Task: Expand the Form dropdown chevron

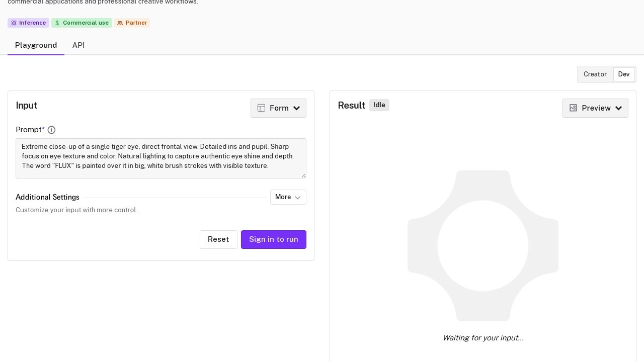Action: [x=297, y=108]
